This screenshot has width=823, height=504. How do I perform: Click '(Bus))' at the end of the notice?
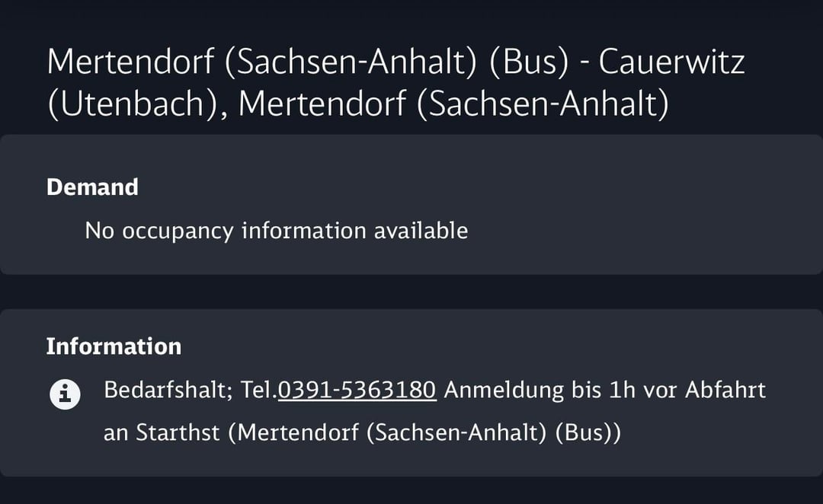(588, 432)
